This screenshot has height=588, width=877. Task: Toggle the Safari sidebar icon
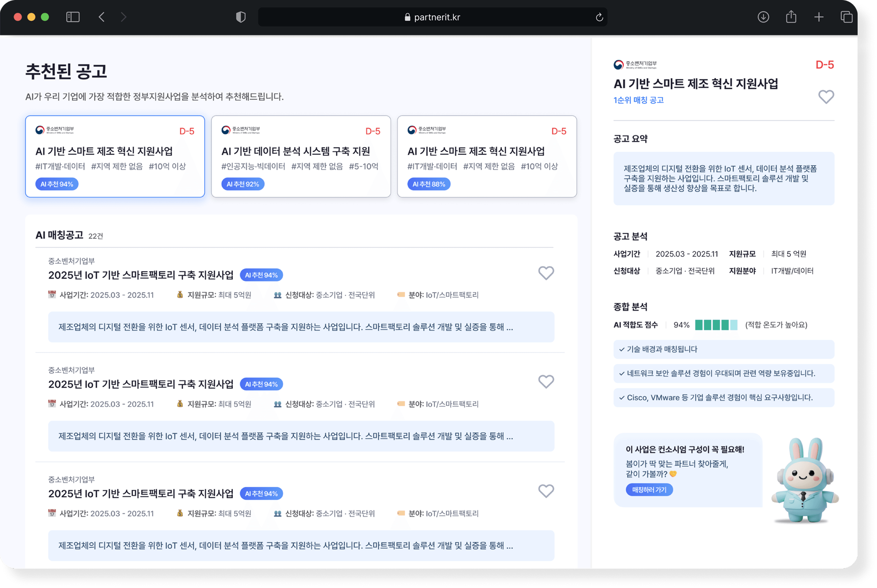point(73,17)
